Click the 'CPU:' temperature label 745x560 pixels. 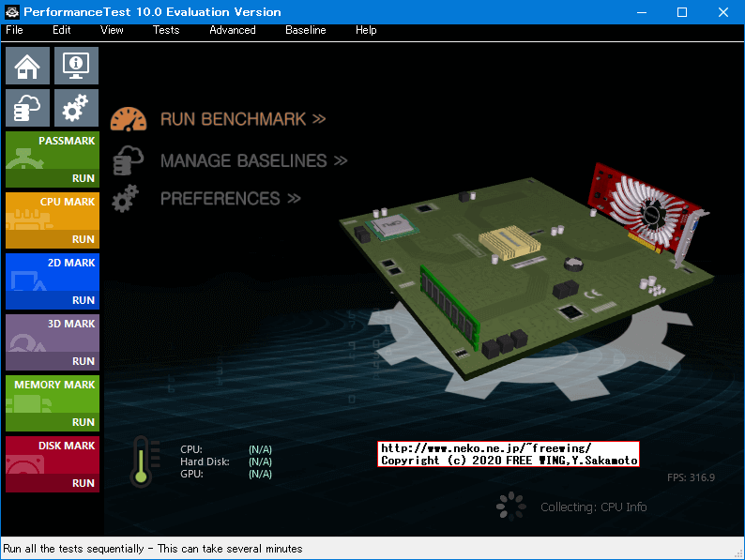tap(191, 449)
